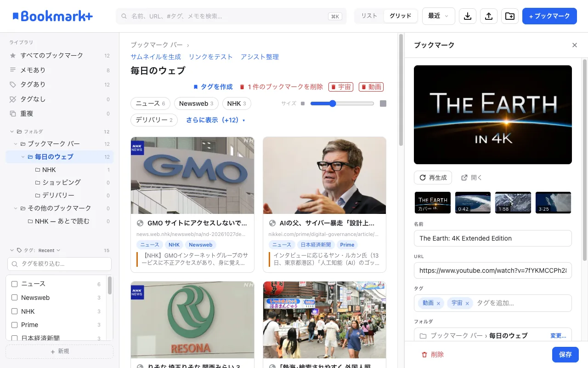The image size is (588, 368).
Task: Click the import (download) icon button
Action: coord(468,16)
